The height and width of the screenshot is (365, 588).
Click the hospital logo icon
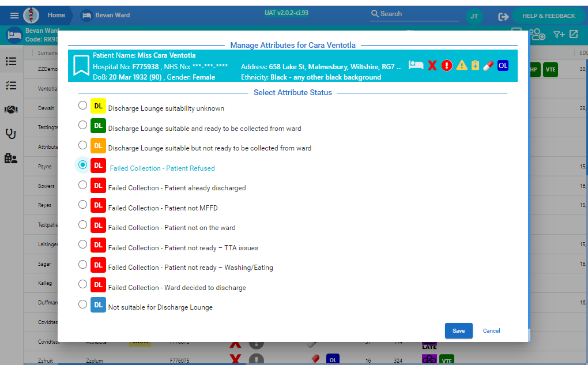pyautogui.click(x=31, y=16)
